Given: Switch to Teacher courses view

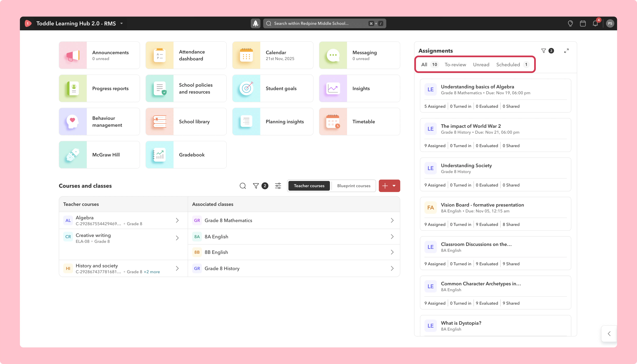Looking at the screenshot, I should tap(309, 186).
